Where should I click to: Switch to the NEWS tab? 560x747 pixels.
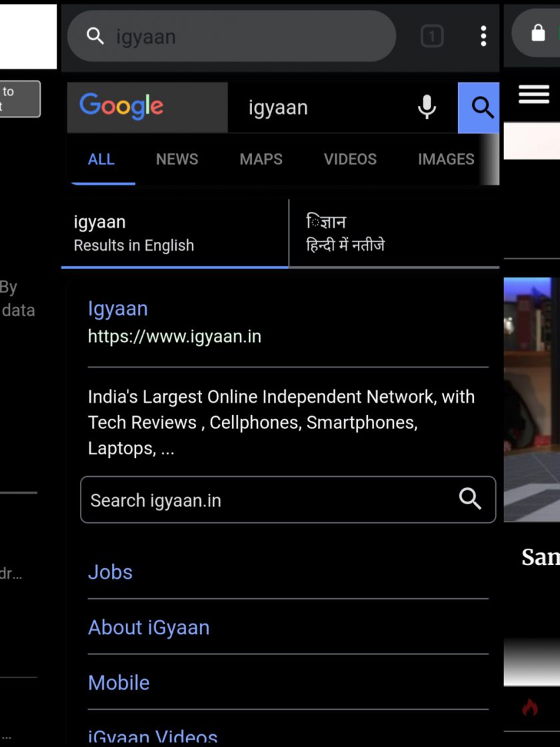point(177,159)
